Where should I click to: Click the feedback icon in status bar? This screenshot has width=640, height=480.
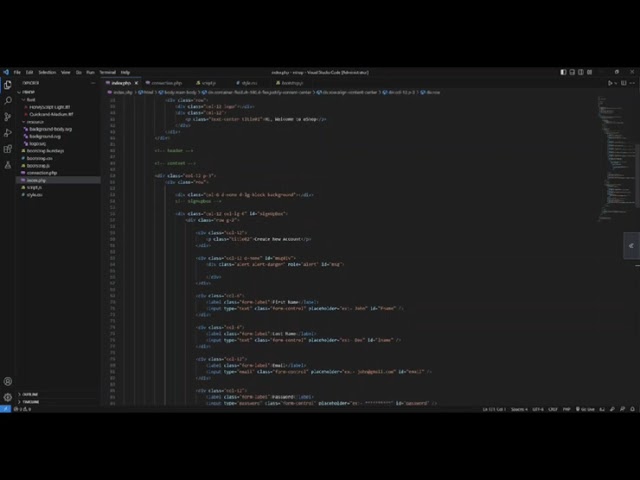622,409
